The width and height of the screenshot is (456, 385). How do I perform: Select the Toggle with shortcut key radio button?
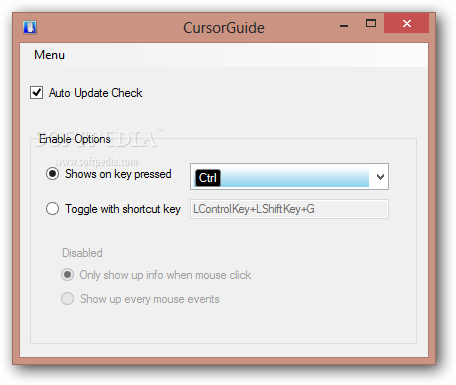[52, 209]
